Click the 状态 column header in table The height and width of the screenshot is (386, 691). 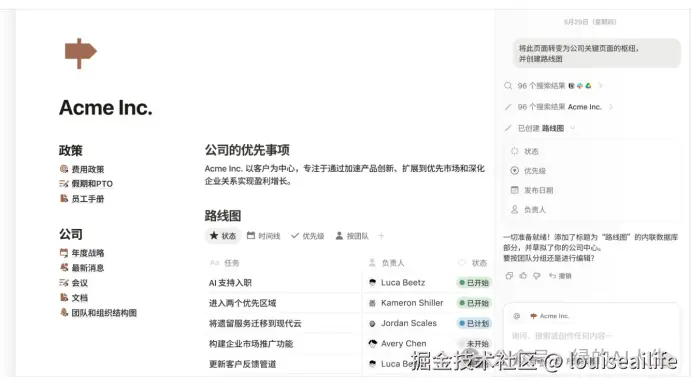[473, 263]
